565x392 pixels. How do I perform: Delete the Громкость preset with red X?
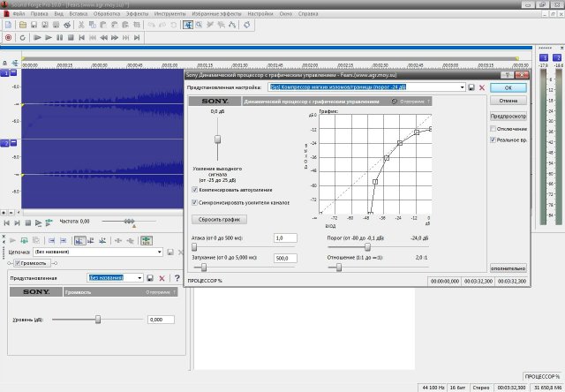point(162,277)
